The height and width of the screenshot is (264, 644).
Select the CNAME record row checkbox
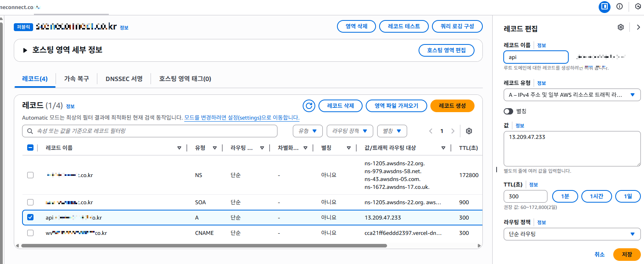click(x=30, y=233)
